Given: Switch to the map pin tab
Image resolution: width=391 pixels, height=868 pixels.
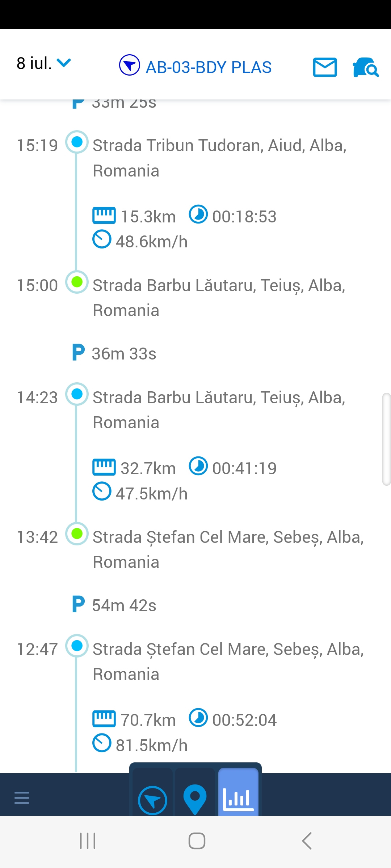Looking at the screenshot, I should coord(195,799).
